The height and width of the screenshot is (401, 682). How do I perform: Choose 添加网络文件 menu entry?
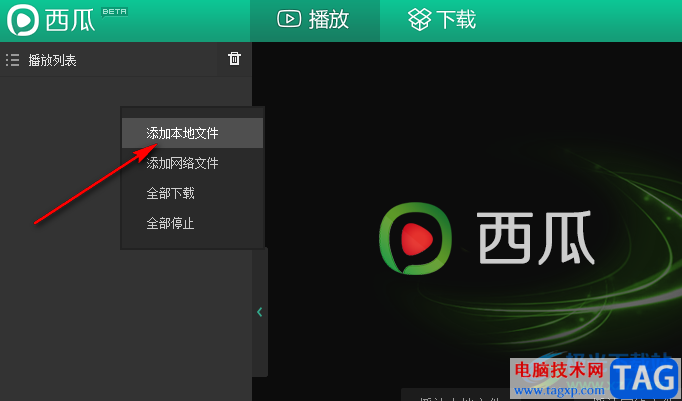pyautogui.click(x=192, y=163)
